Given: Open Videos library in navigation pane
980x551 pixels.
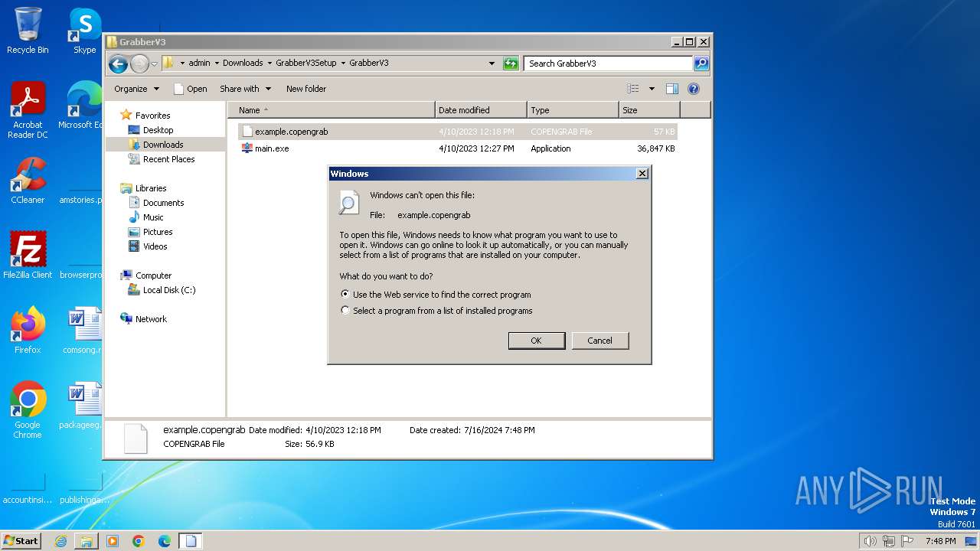Looking at the screenshot, I should click(x=155, y=246).
